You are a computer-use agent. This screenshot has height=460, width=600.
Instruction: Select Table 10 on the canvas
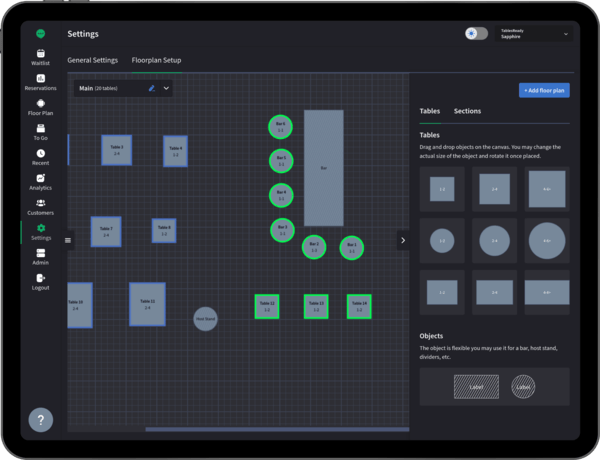80,305
